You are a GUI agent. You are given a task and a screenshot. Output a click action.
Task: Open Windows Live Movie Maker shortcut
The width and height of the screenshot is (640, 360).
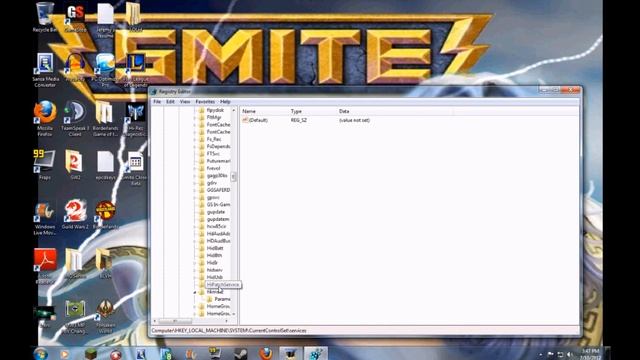pos(45,218)
